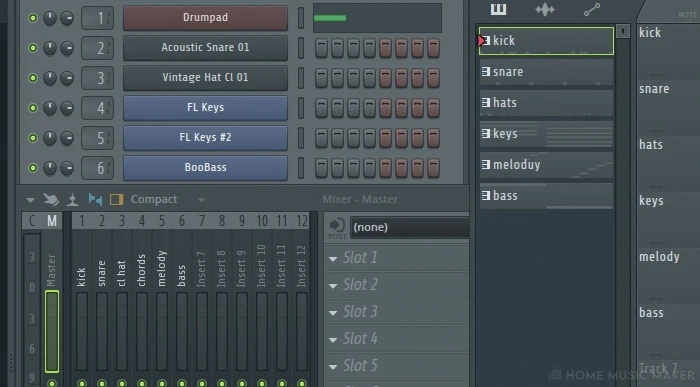Screen dimensions: 700x387
Task: Show piano roll patterns in picker
Action: click(499, 9)
